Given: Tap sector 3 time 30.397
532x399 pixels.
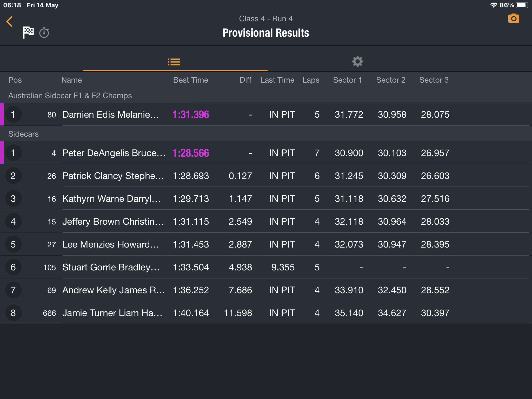Looking at the screenshot, I should click(x=435, y=313).
